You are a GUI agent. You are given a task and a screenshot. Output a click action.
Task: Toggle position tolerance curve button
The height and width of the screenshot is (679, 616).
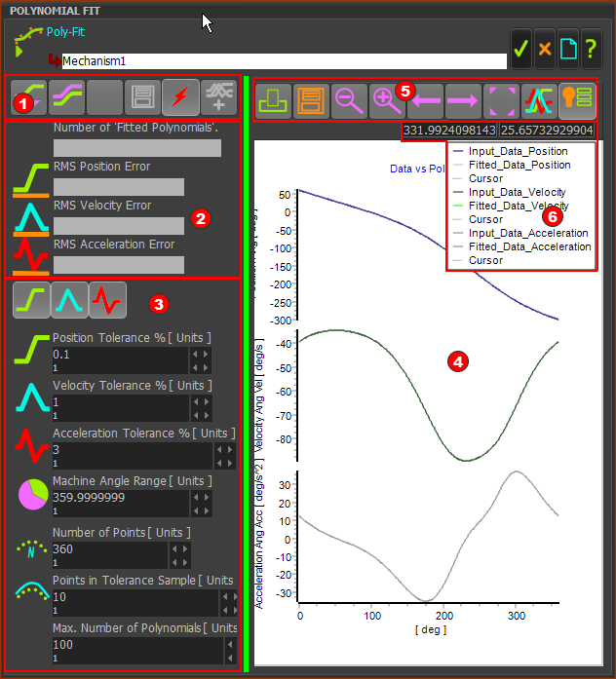31,300
